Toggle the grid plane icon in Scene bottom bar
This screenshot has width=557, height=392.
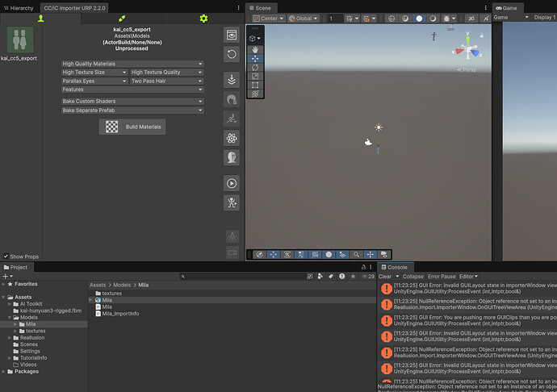coord(315,255)
